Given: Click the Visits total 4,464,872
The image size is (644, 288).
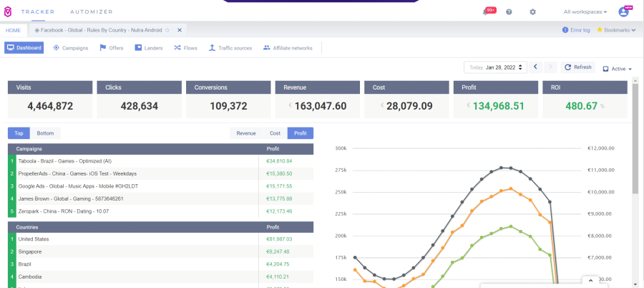Looking at the screenshot, I should [x=50, y=106].
